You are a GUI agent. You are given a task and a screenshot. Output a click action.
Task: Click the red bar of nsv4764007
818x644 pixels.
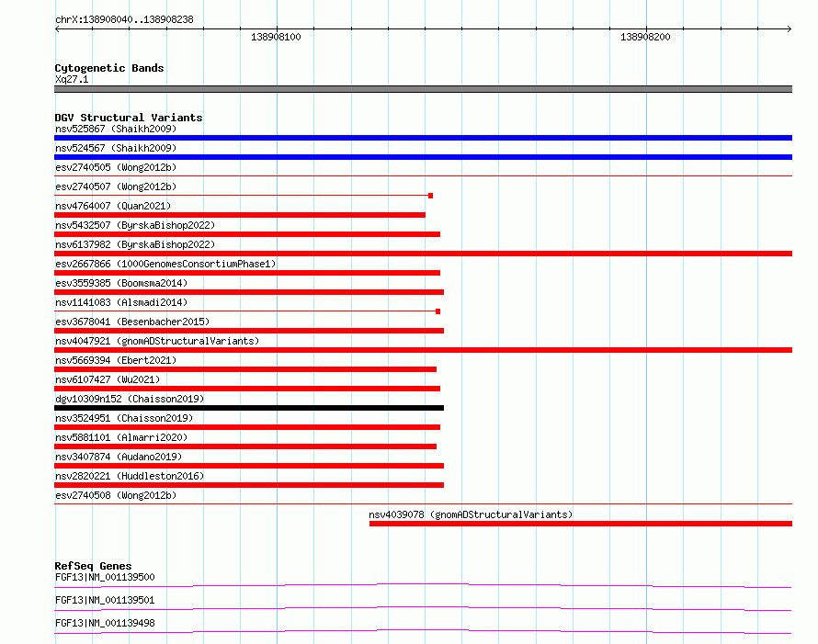pyautogui.click(x=240, y=215)
